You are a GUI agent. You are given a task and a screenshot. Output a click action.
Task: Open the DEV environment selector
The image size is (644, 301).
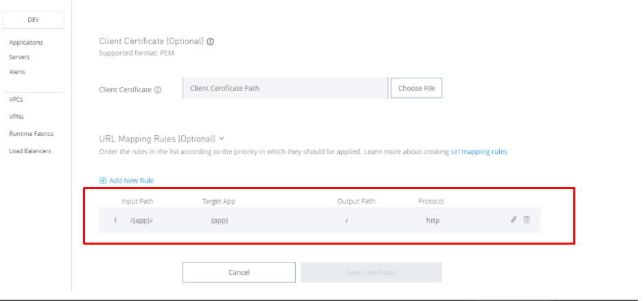(33, 19)
